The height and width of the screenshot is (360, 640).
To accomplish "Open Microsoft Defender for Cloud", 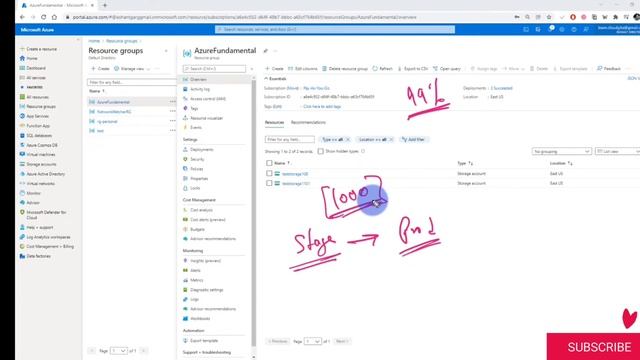I will coord(46,215).
